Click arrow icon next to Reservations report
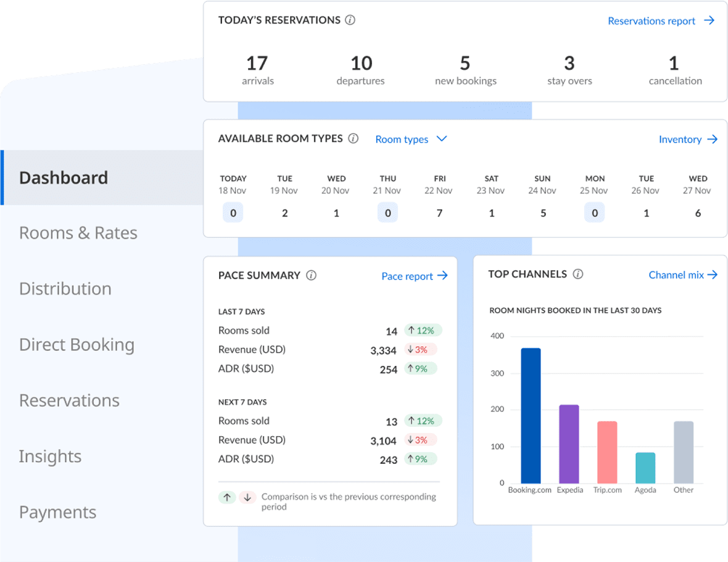Screen dimensions: 728x562 [709, 21]
